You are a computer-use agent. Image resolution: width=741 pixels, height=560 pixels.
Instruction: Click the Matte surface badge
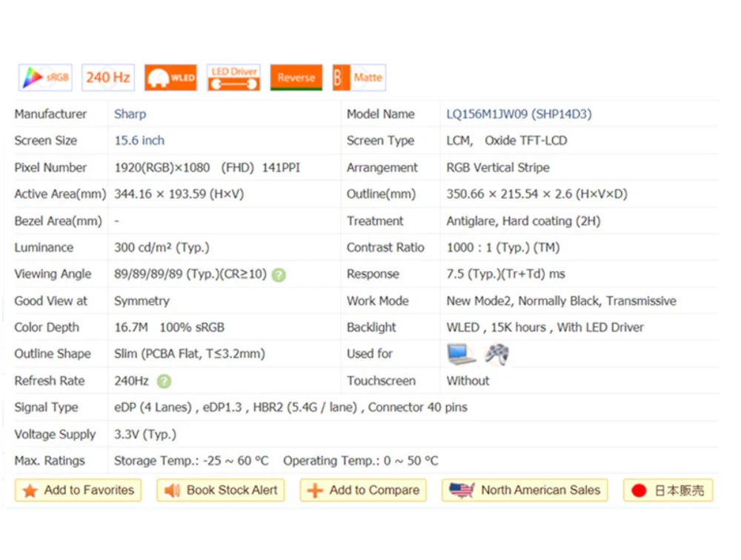359,78
